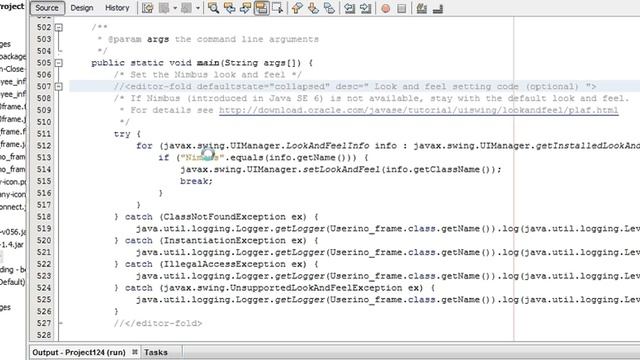The height and width of the screenshot is (360, 640).
Task: Jump to Next Bookmark icon
Action: [x=313, y=8]
